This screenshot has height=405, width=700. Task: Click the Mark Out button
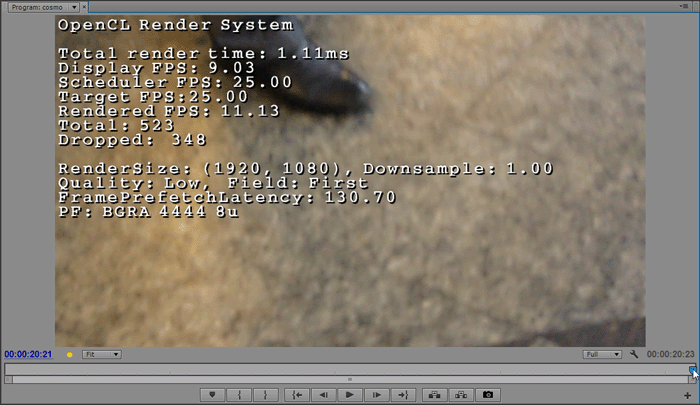pos(266,395)
